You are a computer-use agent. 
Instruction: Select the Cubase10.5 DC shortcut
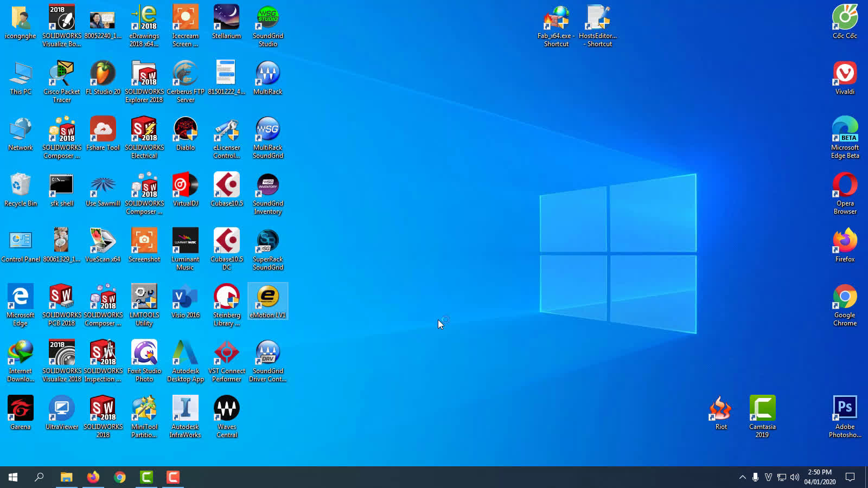[x=227, y=249]
